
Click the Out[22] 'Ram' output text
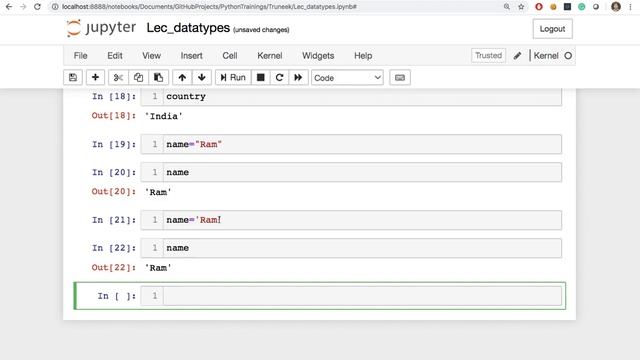point(158,268)
